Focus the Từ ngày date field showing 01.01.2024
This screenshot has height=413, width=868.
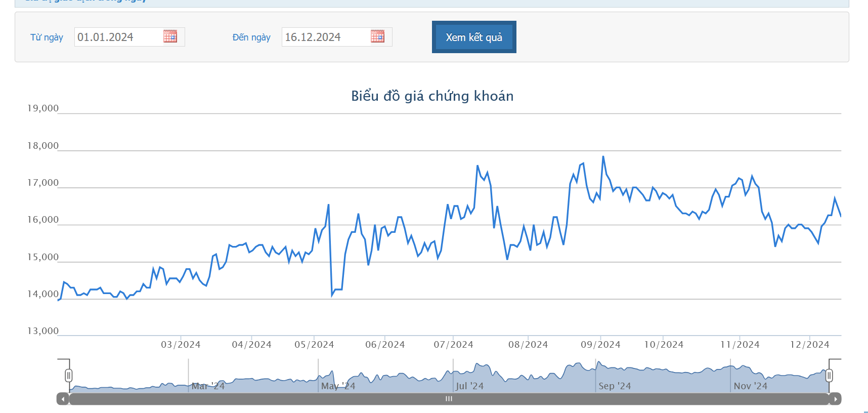(117, 37)
